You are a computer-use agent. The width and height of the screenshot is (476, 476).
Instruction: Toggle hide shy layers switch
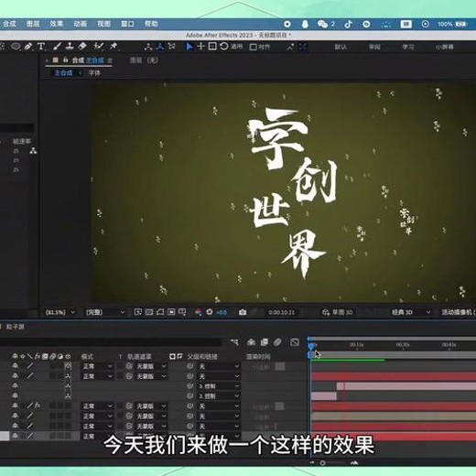(251, 342)
